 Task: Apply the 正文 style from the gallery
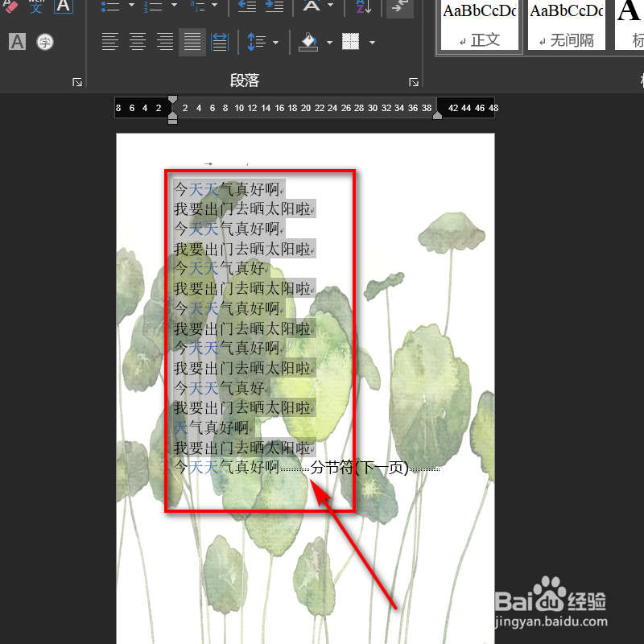point(478,24)
